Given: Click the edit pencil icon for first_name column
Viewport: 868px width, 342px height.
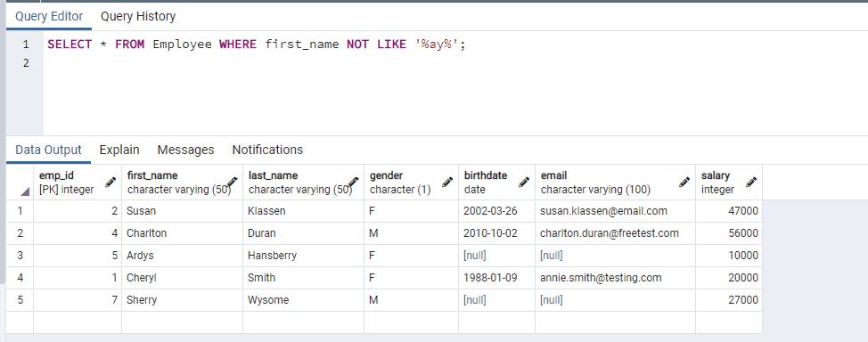Looking at the screenshot, I should (x=232, y=182).
